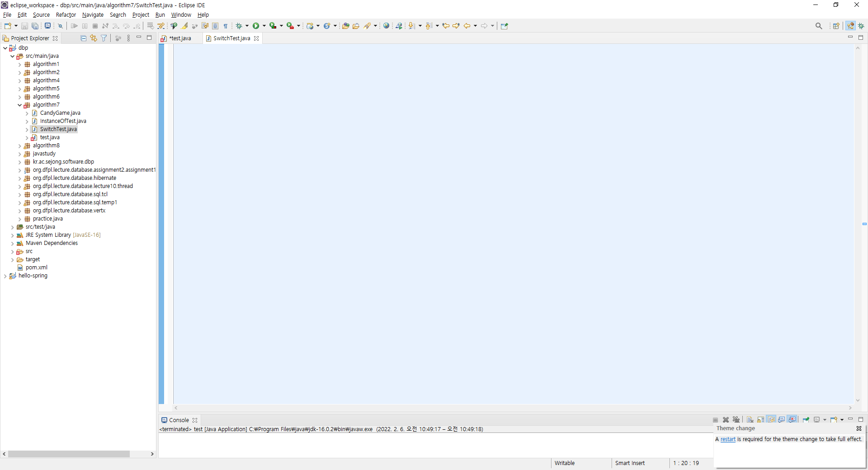
Task: Click Collapse All in Project Explorer
Action: click(83, 38)
